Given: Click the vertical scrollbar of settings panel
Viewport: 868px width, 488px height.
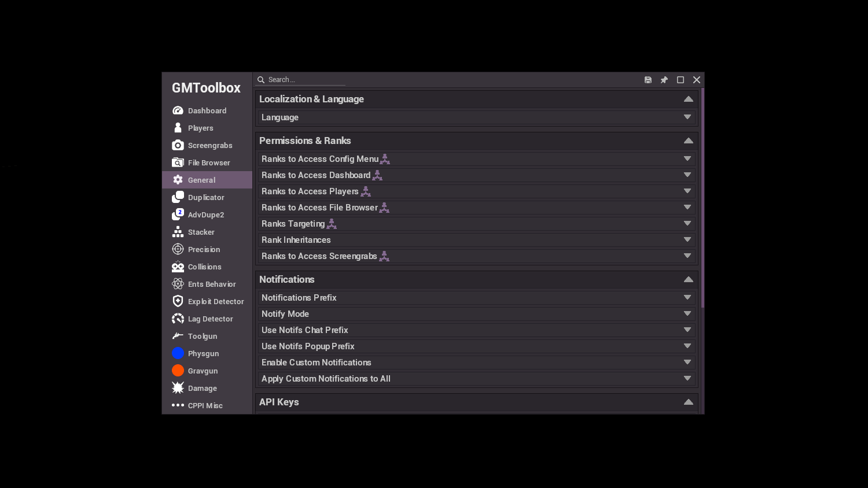Looking at the screenshot, I should (x=703, y=197).
